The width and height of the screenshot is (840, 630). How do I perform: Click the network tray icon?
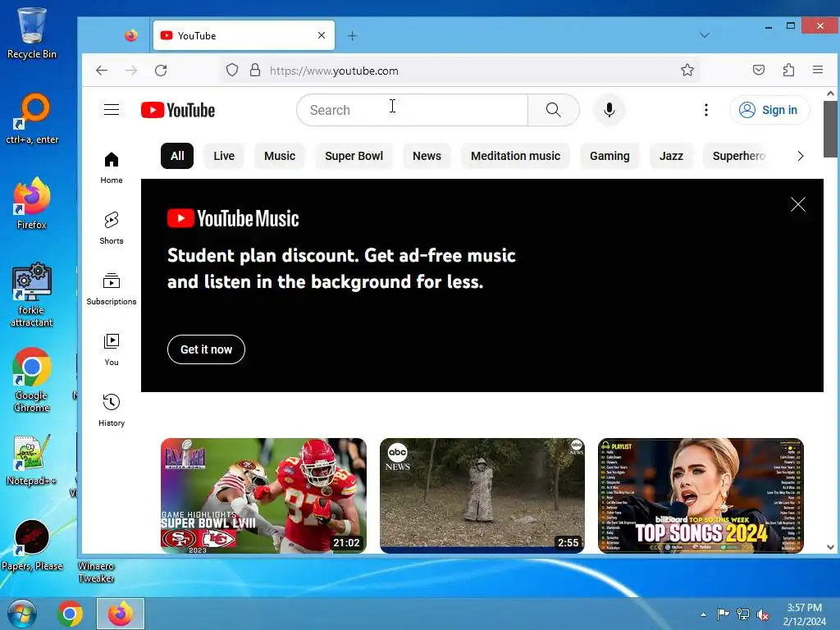coord(743,614)
